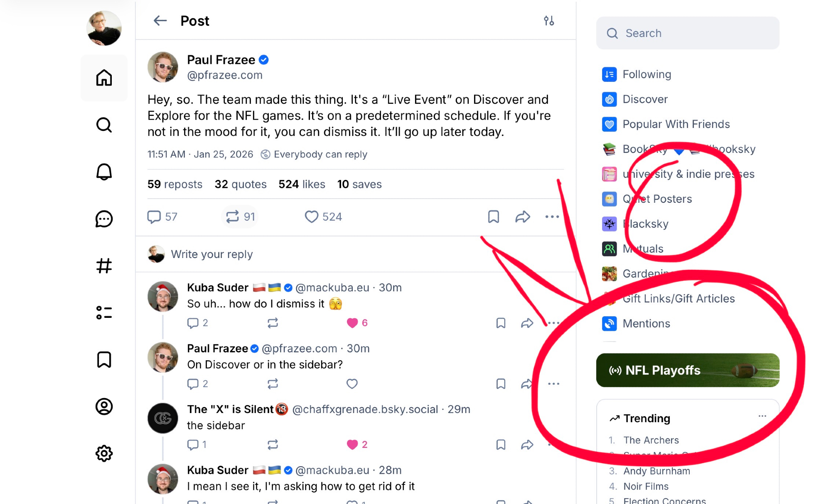This screenshot has width=831, height=504.
Task: Open the hashtag Feeds icon
Action: click(104, 266)
